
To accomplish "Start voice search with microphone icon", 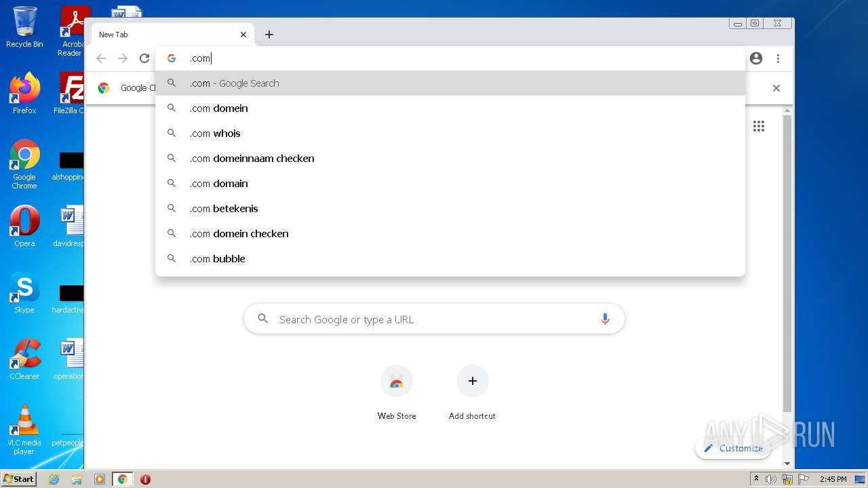I will pyautogui.click(x=605, y=319).
